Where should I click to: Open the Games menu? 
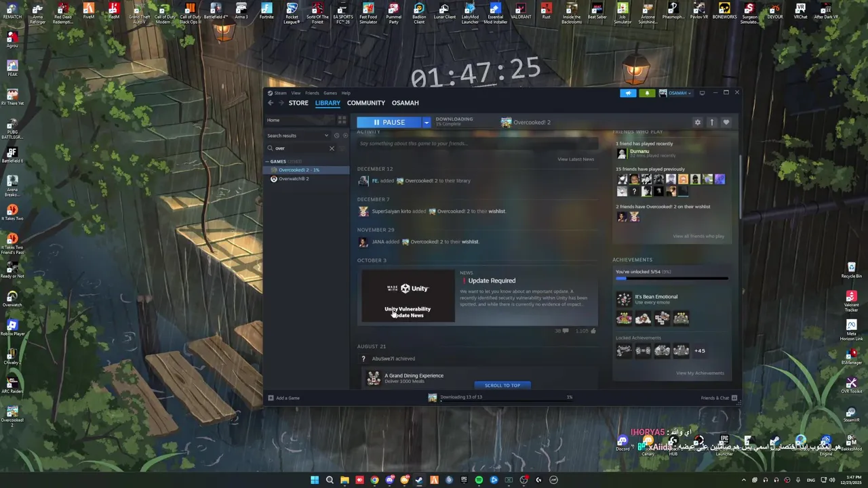330,93
